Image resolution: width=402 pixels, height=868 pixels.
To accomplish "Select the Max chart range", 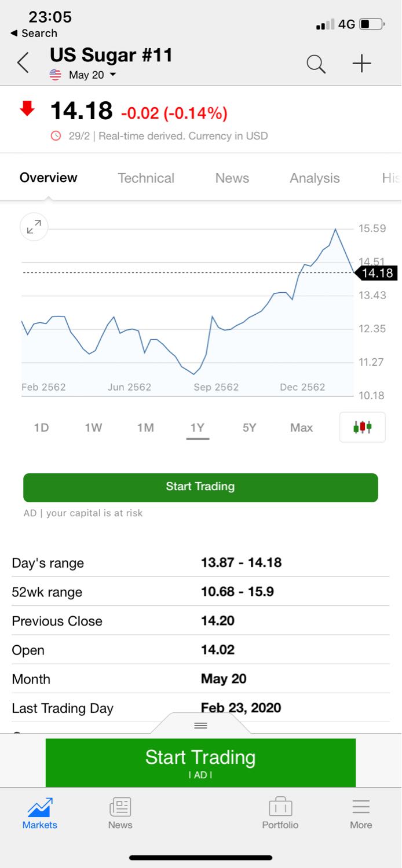I will pos(301,428).
